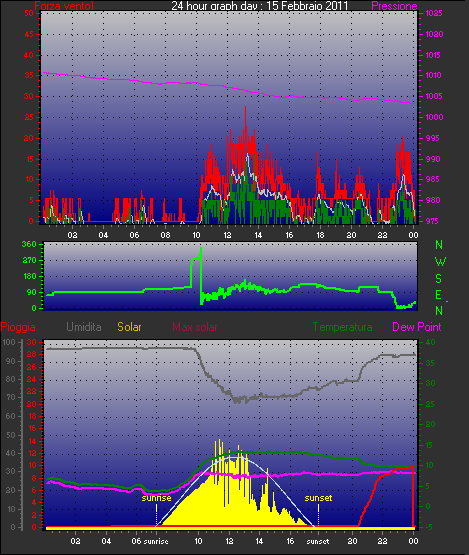This screenshot has width=469, height=555.
Task: Click the red 'Forza vento' axis label
Action: coord(64,6)
